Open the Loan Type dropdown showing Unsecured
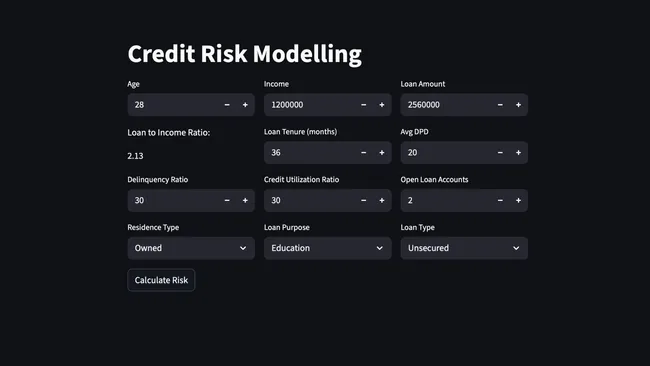Image resolution: width=650 pixels, height=366 pixels. coord(464,248)
